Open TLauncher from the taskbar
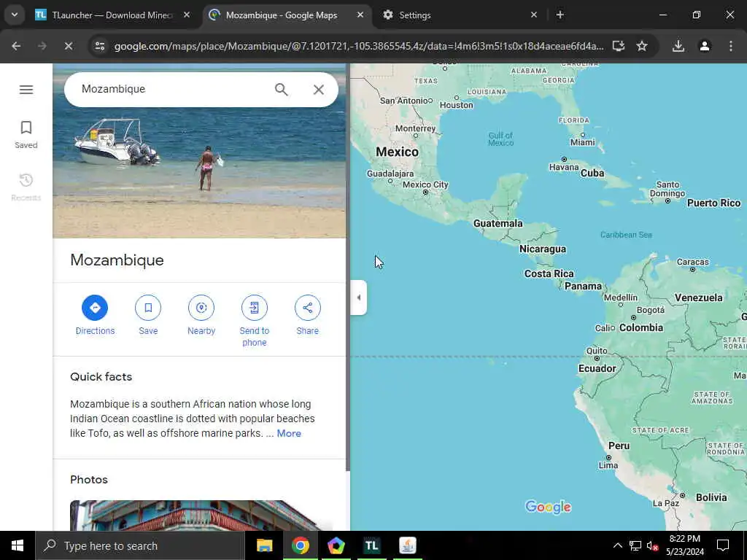Viewport: 747px width, 560px height. click(371, 545)
